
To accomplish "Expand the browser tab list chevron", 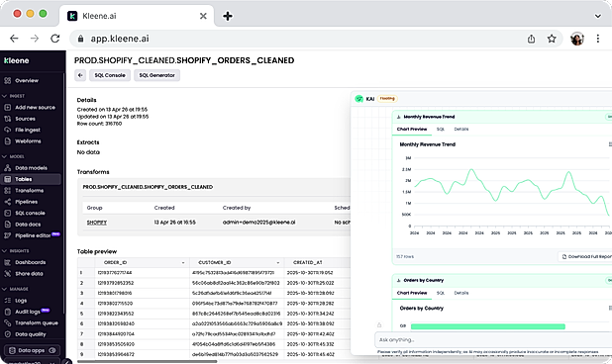I will click(597, 16).
